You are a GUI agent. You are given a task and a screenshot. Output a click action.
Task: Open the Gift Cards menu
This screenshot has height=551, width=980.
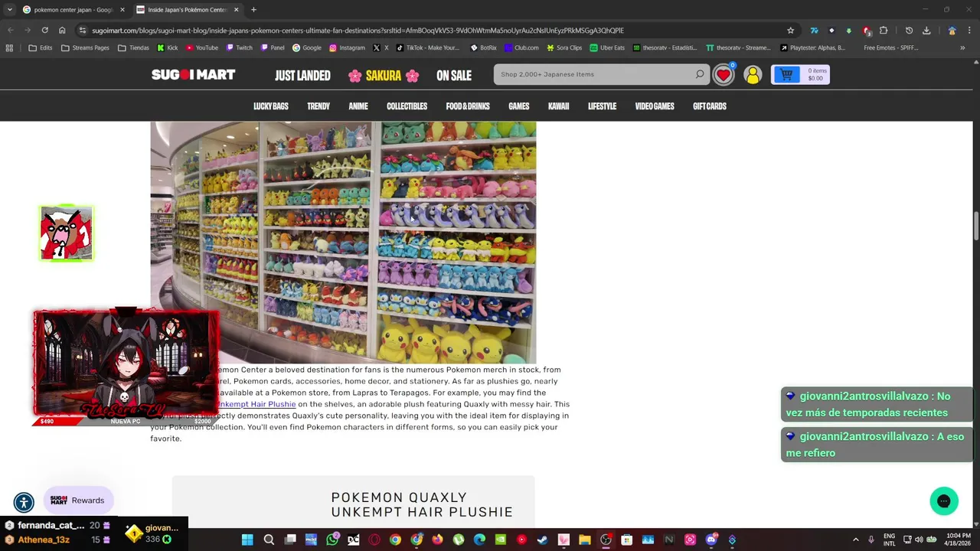coord(710,106)
